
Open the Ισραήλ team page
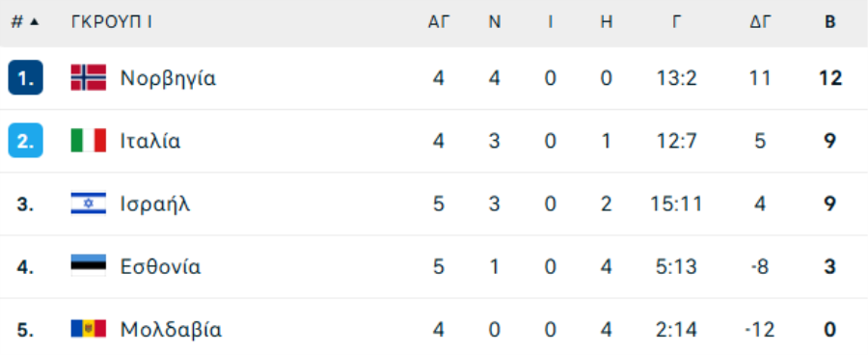click(155, 205)
